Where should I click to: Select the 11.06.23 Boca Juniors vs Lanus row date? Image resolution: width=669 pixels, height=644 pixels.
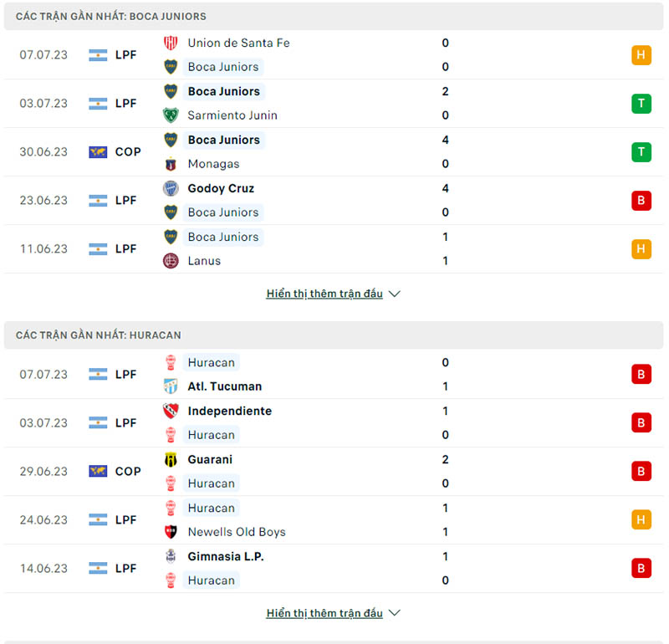pyautogui.click(x=43, y=249)
